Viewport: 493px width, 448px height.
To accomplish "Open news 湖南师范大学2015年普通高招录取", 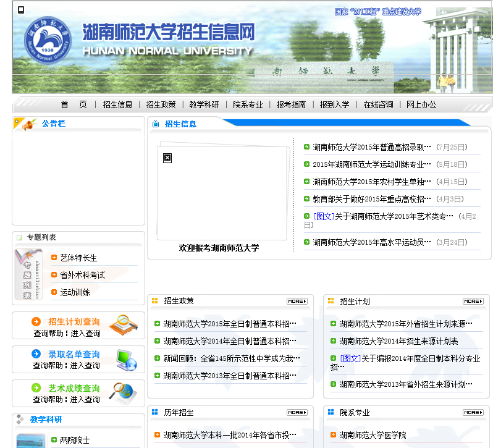I will pos(372,147).
